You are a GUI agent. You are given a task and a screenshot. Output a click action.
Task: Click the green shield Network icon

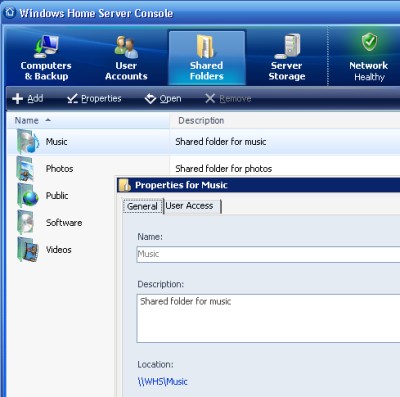pos(369,42)
